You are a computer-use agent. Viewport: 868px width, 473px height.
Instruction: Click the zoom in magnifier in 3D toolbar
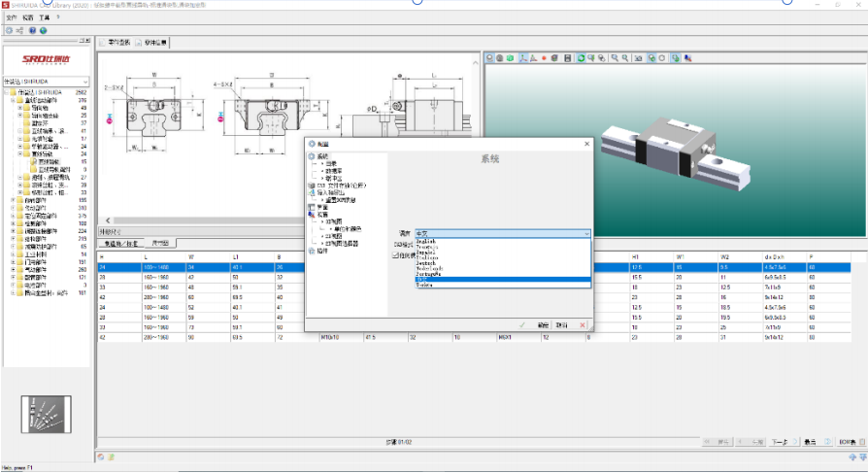[615, 58]
